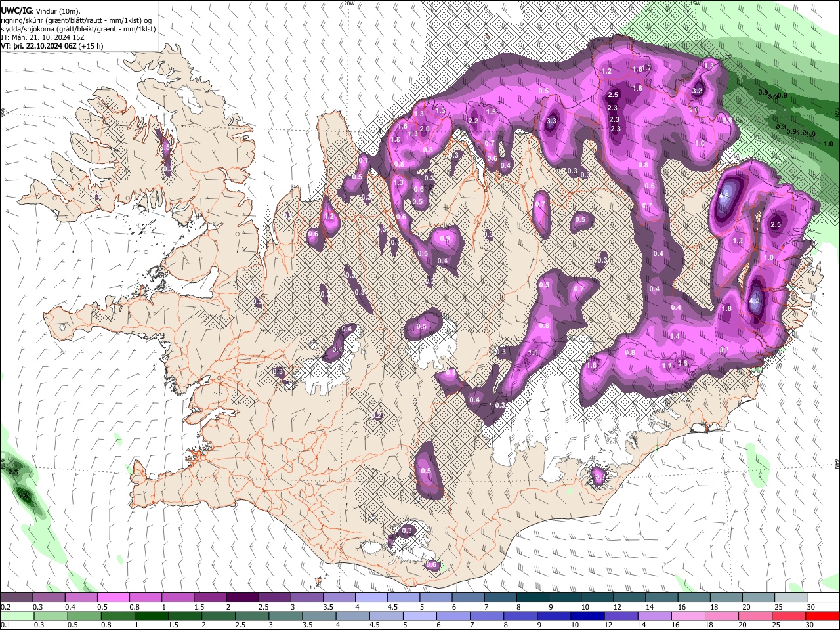Screen dimensions: 840x630
Task: Pick the light violet 14–16 swatch in the rain legend
Action: coord(654,616)
